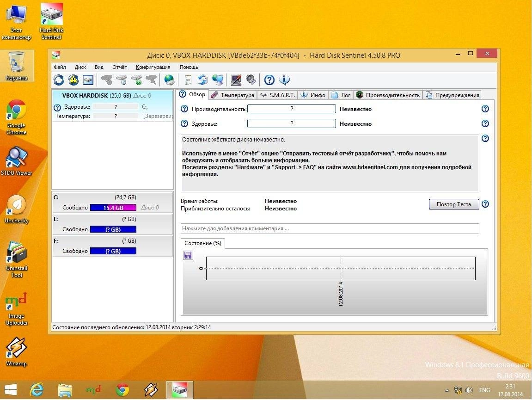Image resolution: width=532 pixels, height=400 pixels.
Task: Open File Explorer from the taskbar
Action: click(x=65, y=390)
